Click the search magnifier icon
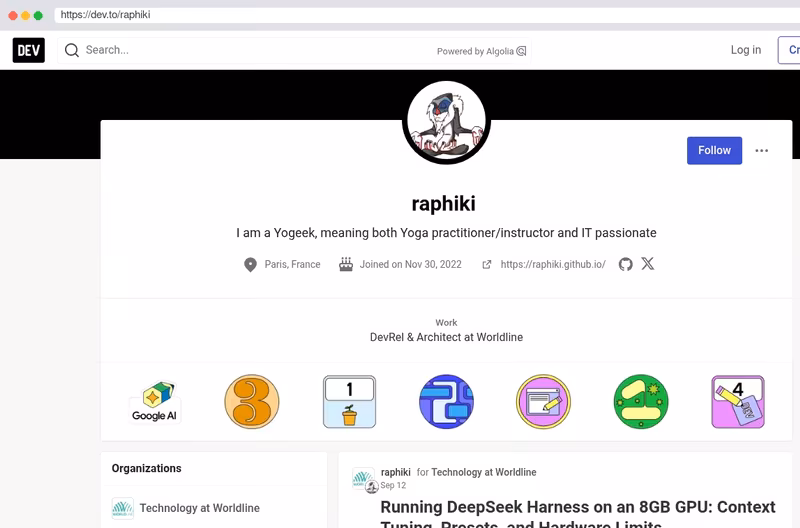Viewport: 800px width, 528px height. [x=72, y=50]
